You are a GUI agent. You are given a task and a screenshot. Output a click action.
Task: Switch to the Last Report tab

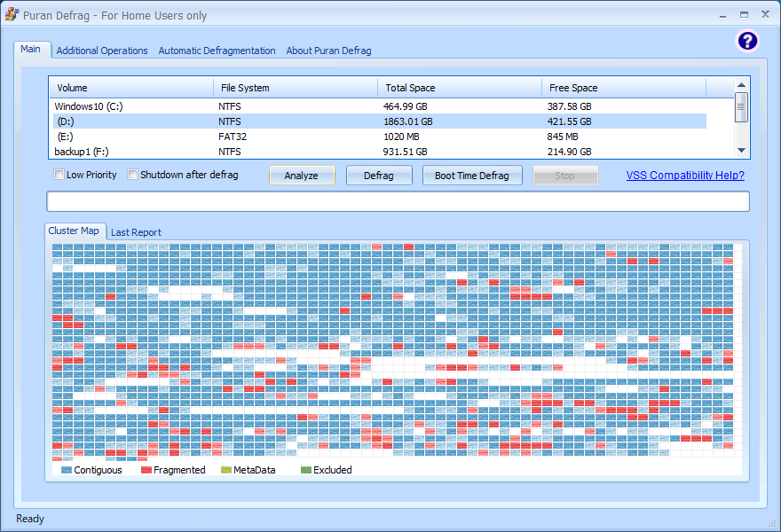136,232
